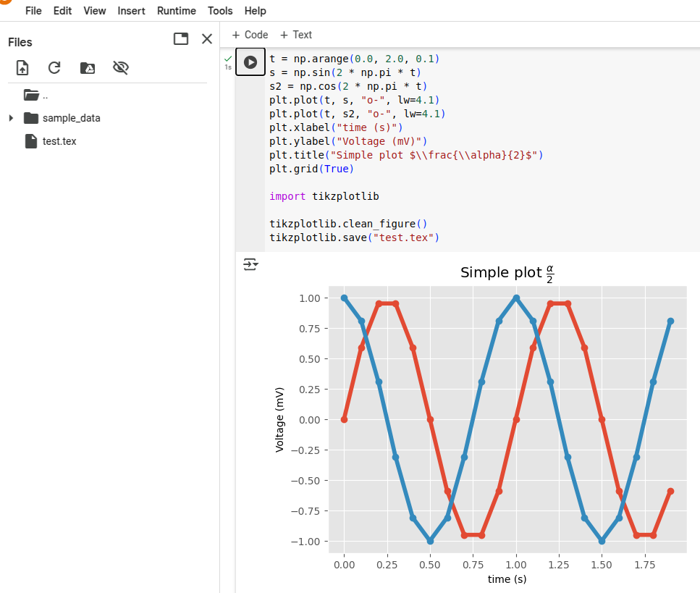Open the cell output actions icon
The width and height of the screenshot is (700, 593).
click(x=250, y=265)
